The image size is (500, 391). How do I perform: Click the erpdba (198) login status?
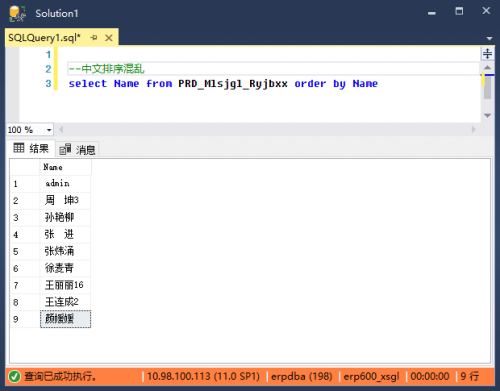coord(302,376)
